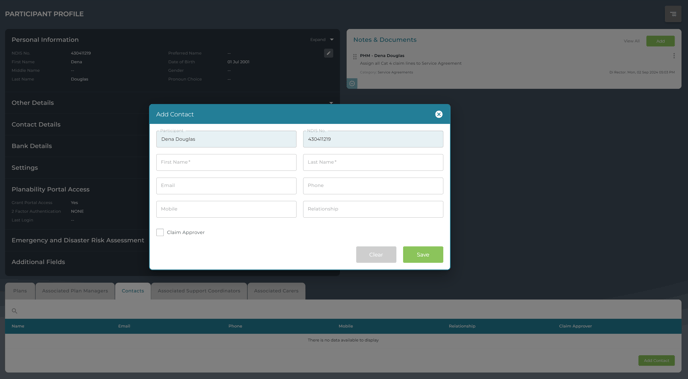Open the Associated Support Coordinators tab
Image resolution: width=688 pixels, height=379 pixels.
[x=199, y=291]
